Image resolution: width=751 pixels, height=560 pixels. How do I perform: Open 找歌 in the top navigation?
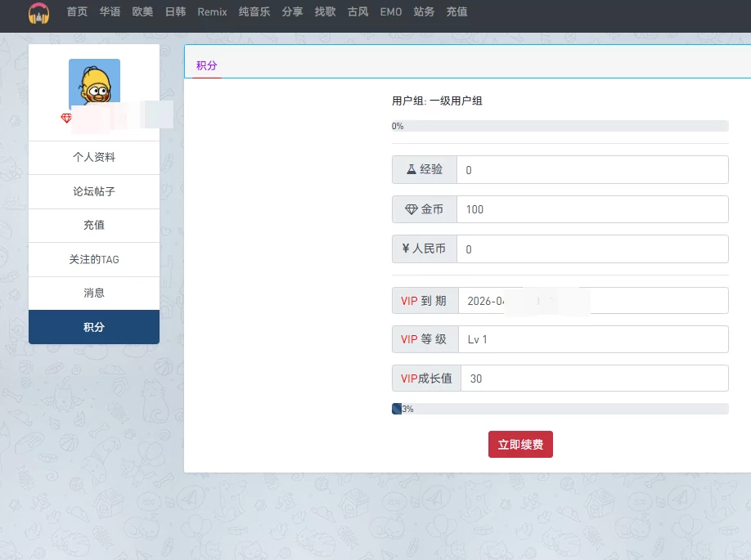click(326, 11)
